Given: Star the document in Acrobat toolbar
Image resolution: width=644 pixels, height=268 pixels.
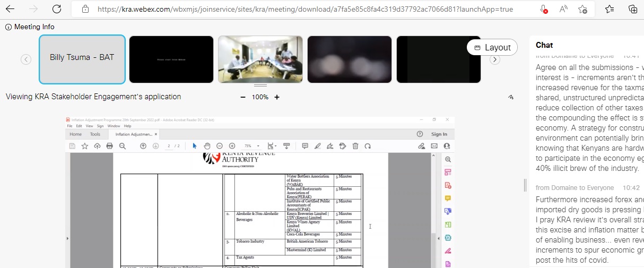Looking at the screenshot, I should [85, 146].
